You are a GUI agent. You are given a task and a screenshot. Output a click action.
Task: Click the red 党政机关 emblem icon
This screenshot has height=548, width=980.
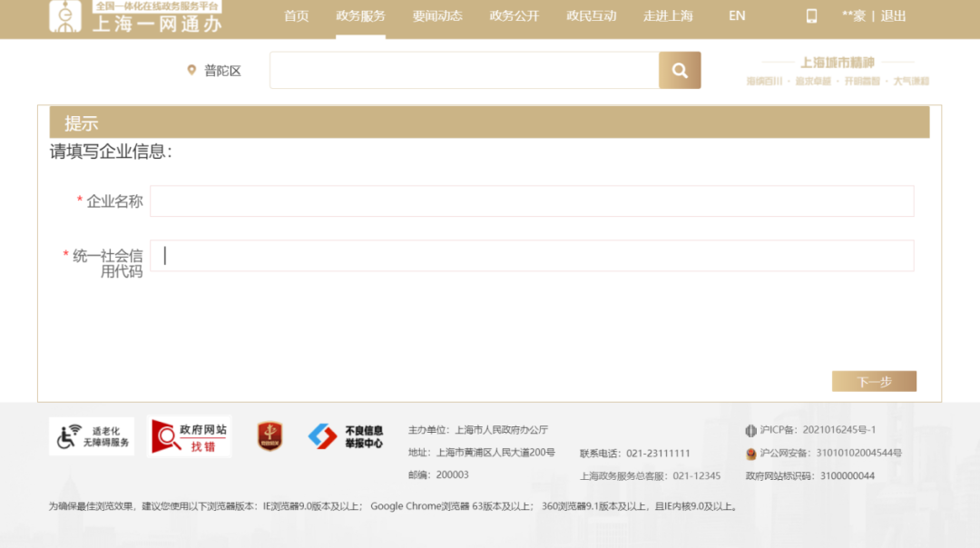269,436
